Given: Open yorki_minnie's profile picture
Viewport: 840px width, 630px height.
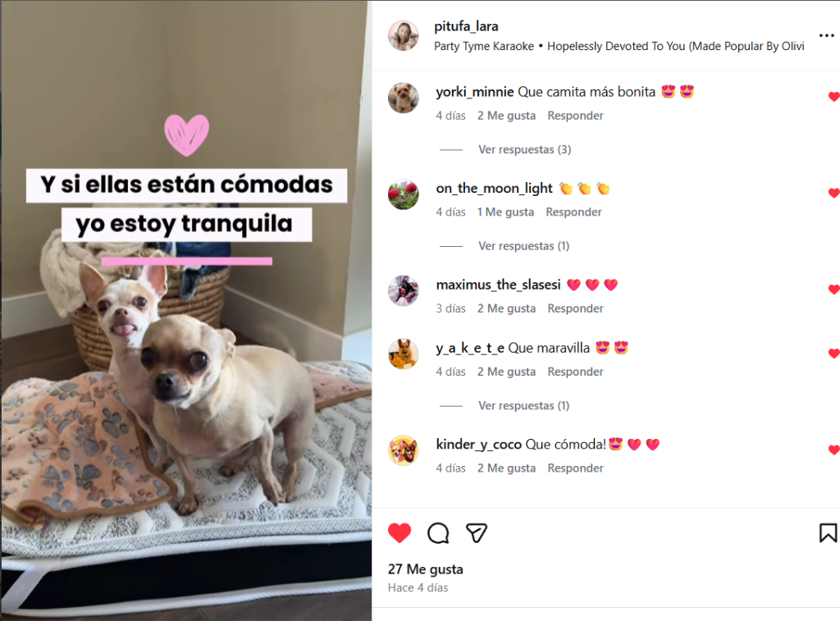Looking at the screenshot, I should click(404, 98).
